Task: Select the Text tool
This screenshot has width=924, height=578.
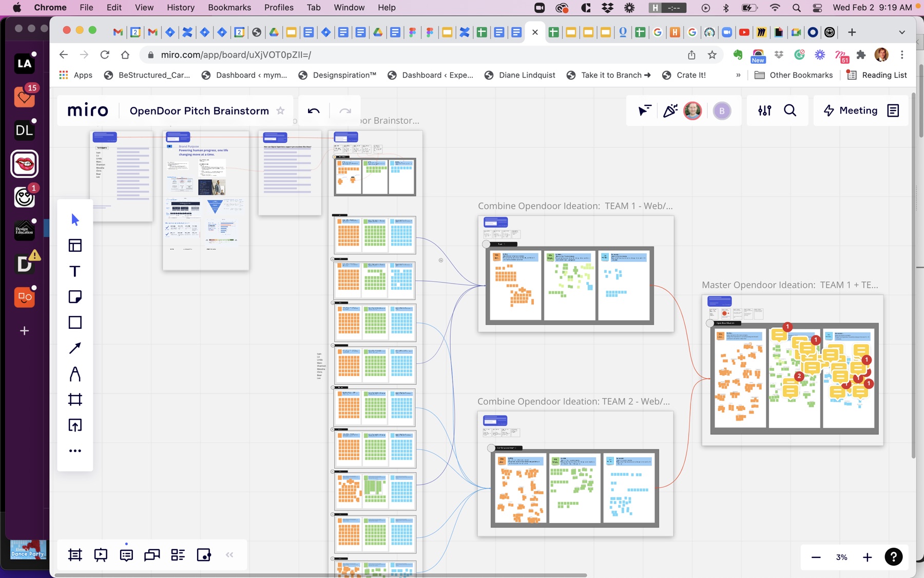Action: point(75,271)
